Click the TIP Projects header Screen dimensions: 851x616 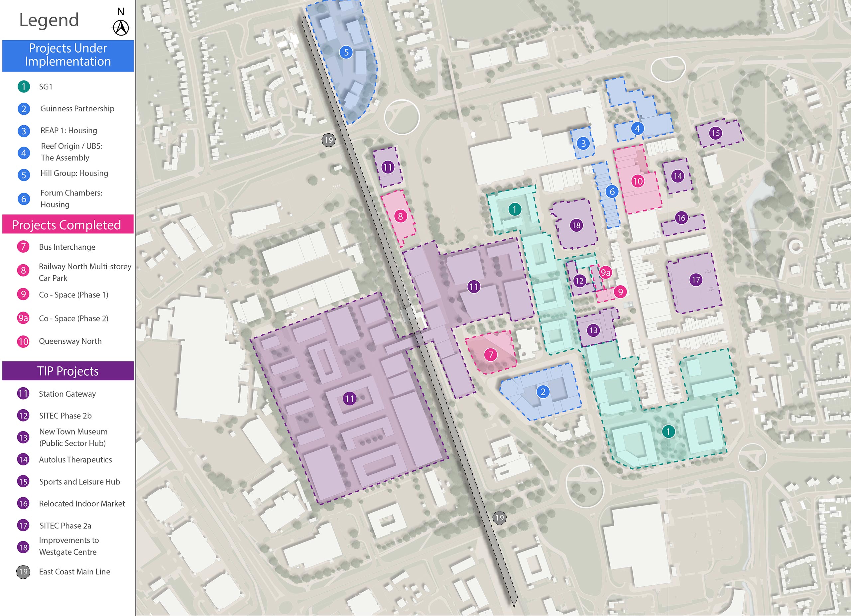(x=68, y=371)
